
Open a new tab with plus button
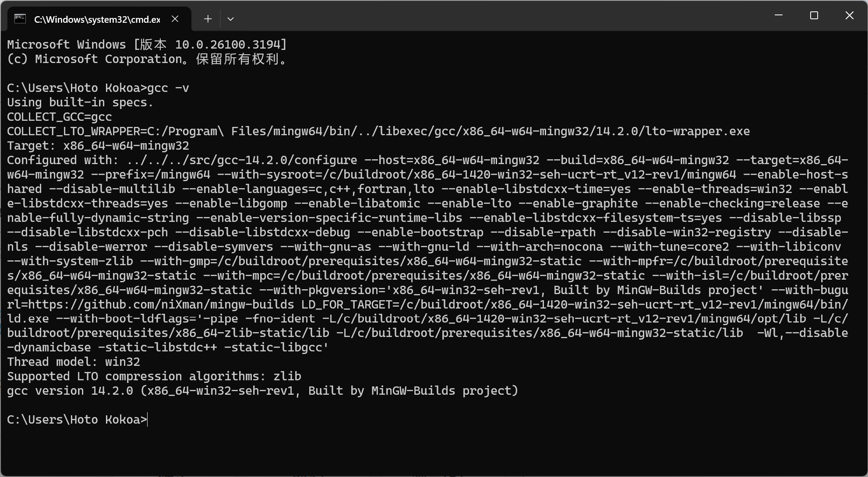(x=208, y=19)
